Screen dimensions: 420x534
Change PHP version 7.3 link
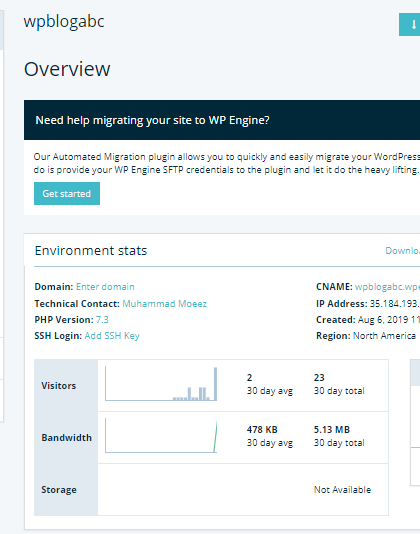102,320
